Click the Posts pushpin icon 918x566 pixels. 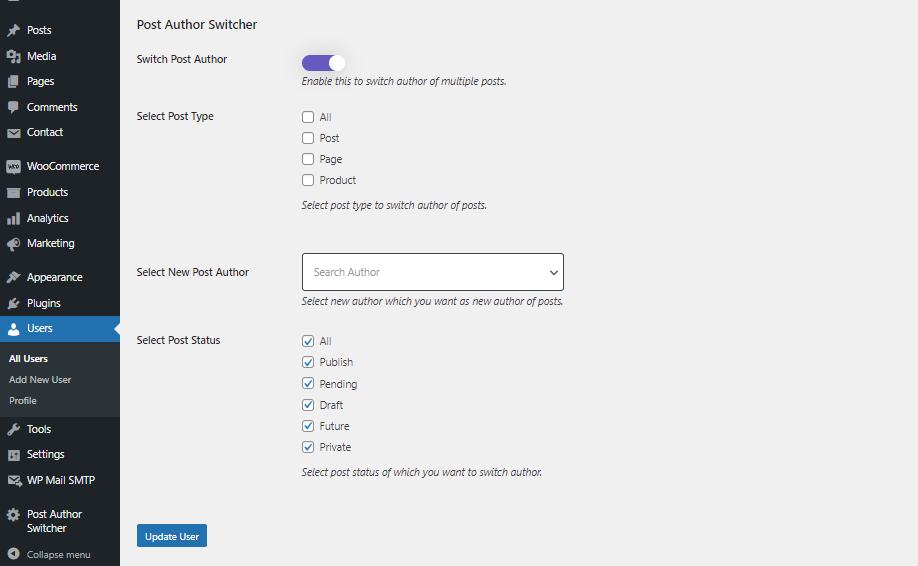point(13,30)
